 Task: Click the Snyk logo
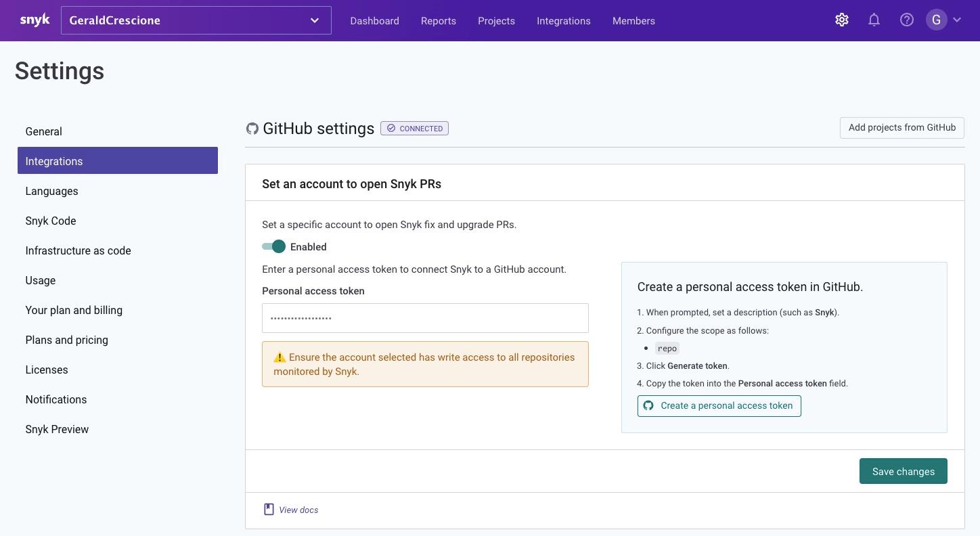(x=35, y=20)
